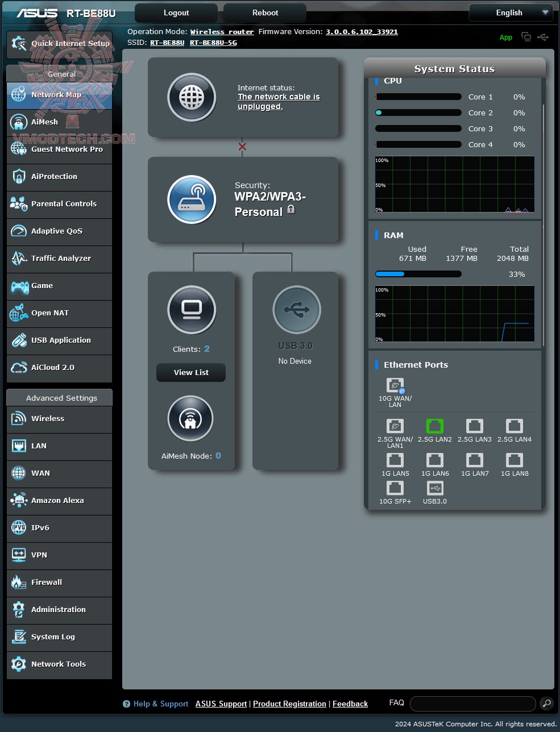Click the 2.5G LAN3 port icon
560x732 pixels.
coord(475,426)
